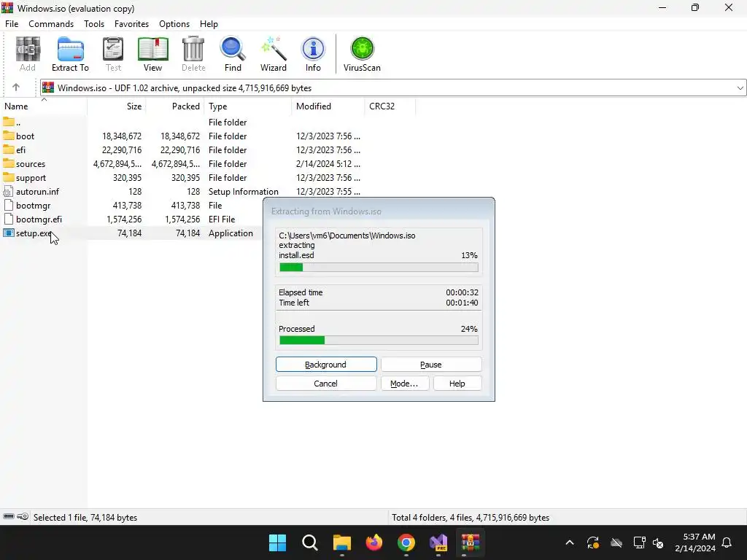747x560 pixels.
Task: Click the 2/14/2024 5:12 modified cell
Action: (328, 164)
